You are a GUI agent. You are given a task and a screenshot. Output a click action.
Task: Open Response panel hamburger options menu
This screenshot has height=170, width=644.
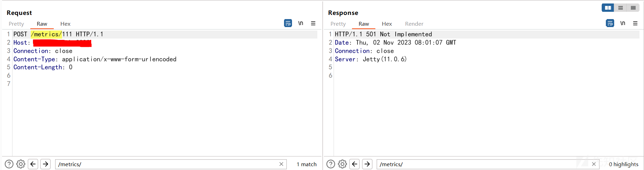(635, 23)
